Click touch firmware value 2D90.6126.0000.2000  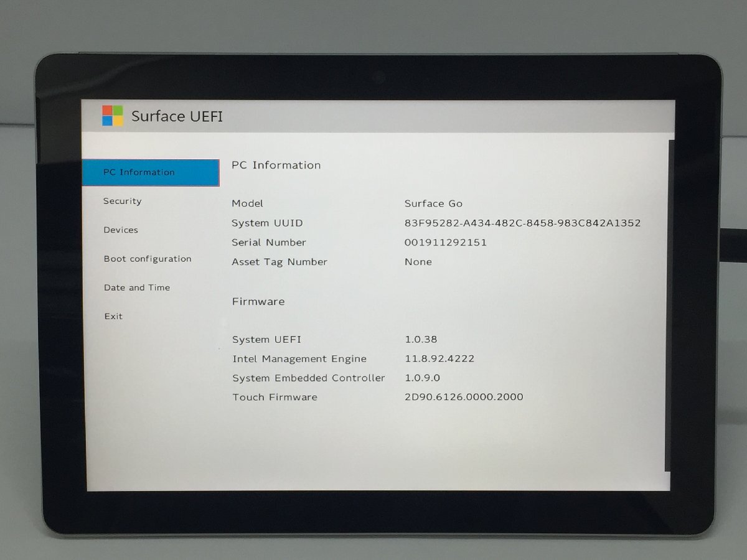coord(464,397)
